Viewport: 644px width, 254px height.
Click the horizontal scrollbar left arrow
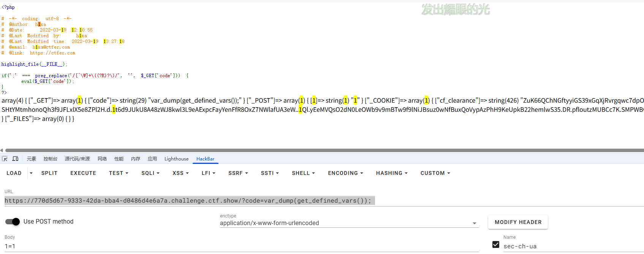tap(2, 150)
